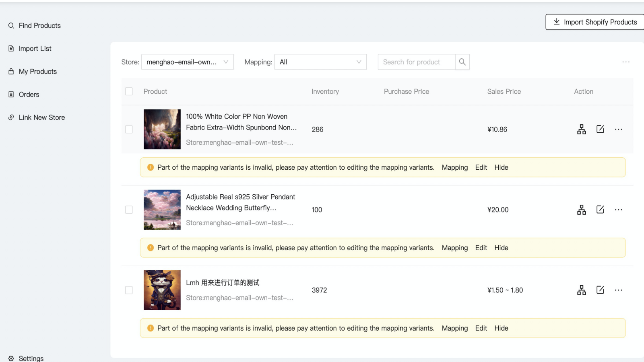Click the Lmh cat product thumbnail

pyautogui.click(x=162, y=290)
